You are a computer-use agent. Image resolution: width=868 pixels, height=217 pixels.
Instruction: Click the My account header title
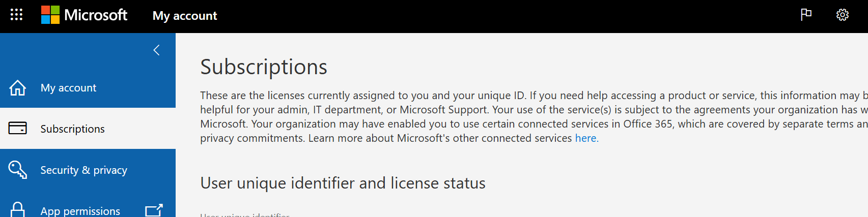(x=185, y=16)
